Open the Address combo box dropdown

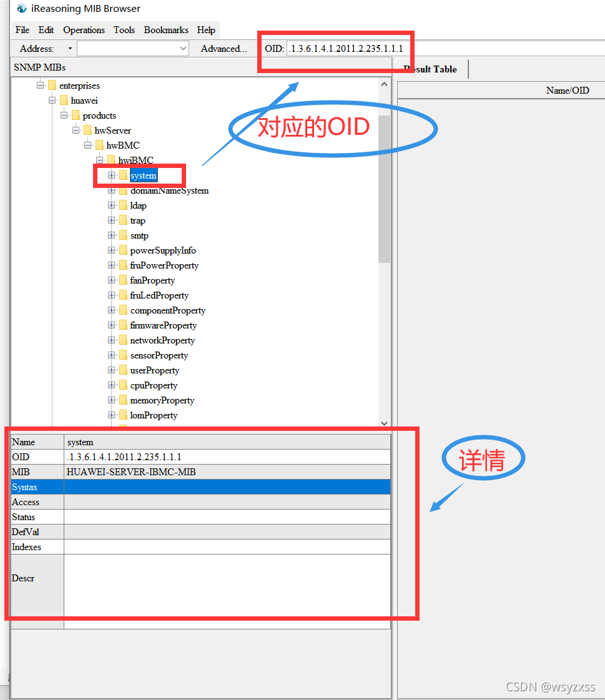point(183,48)
